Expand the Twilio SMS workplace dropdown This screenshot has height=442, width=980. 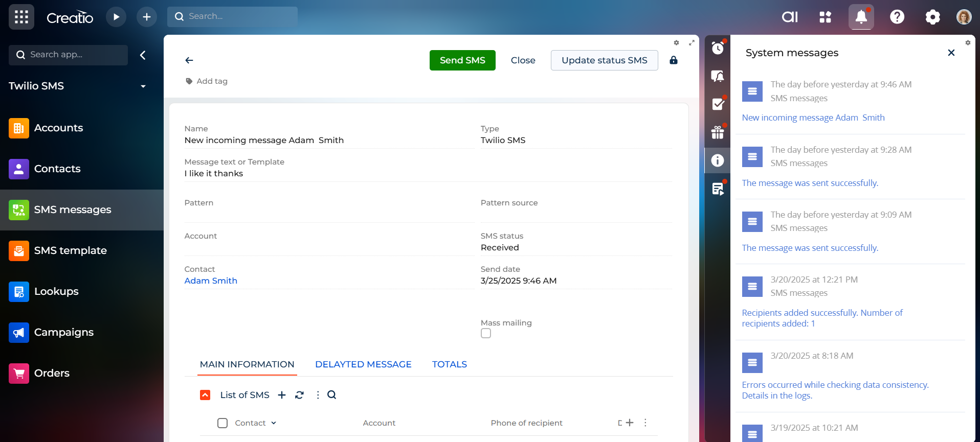[x=143, y=86]
